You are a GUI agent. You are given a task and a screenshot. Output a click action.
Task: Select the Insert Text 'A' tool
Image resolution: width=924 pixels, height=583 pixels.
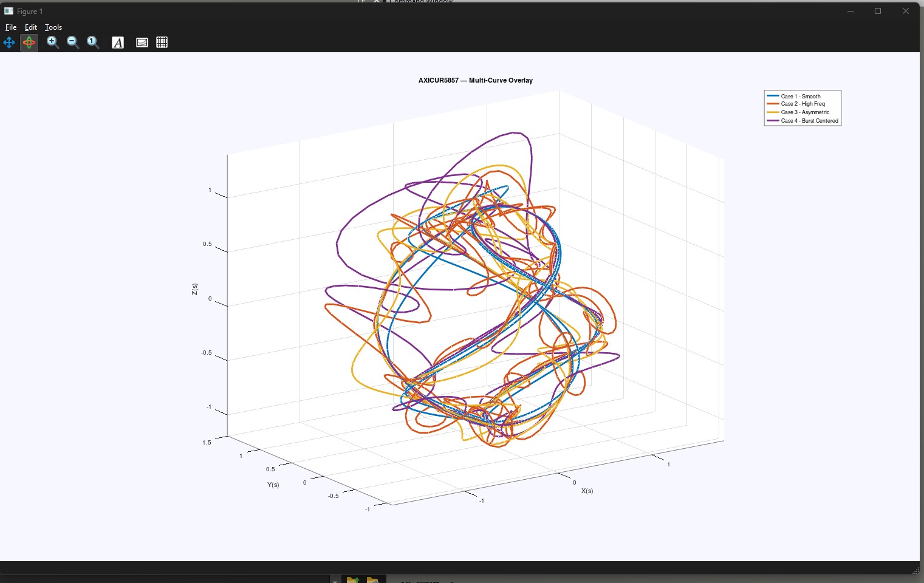coord(118,43)
